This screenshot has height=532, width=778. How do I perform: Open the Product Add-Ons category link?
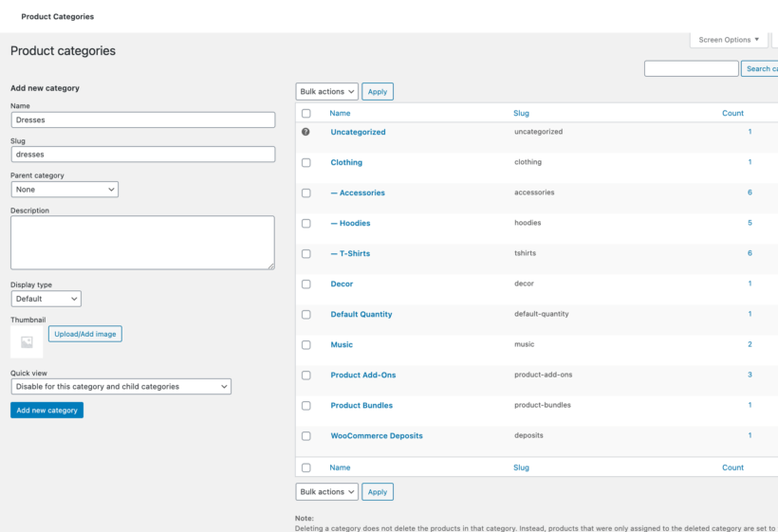363,375
